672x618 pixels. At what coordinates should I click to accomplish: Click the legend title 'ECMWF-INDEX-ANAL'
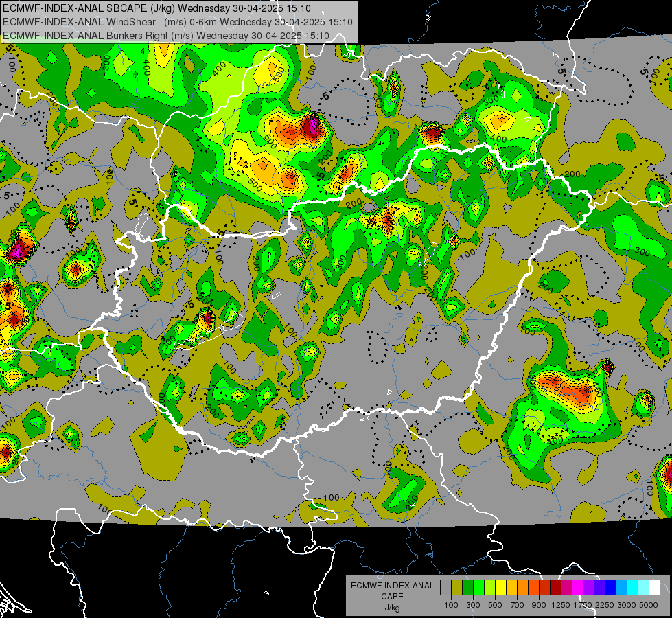392,586
